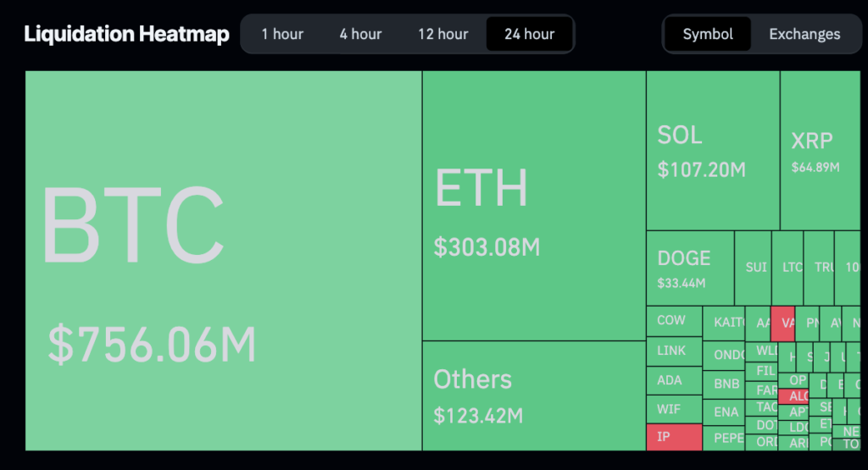
Task: Switch heatmap view to Exchanges
Action: pos(804,35)
